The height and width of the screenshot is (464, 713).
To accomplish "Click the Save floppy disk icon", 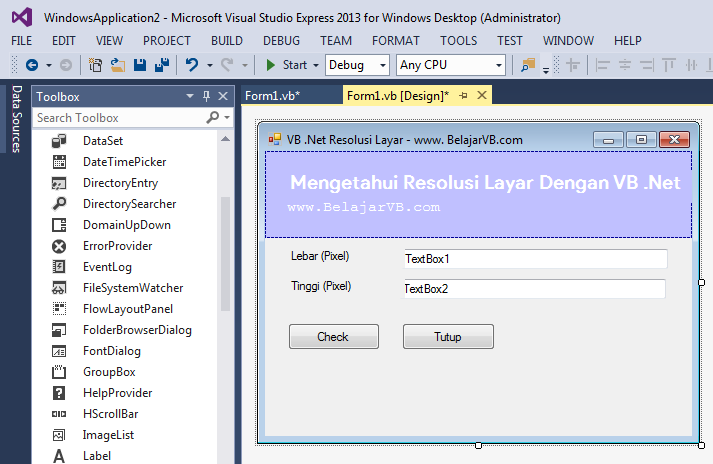I will pos(140,65).
